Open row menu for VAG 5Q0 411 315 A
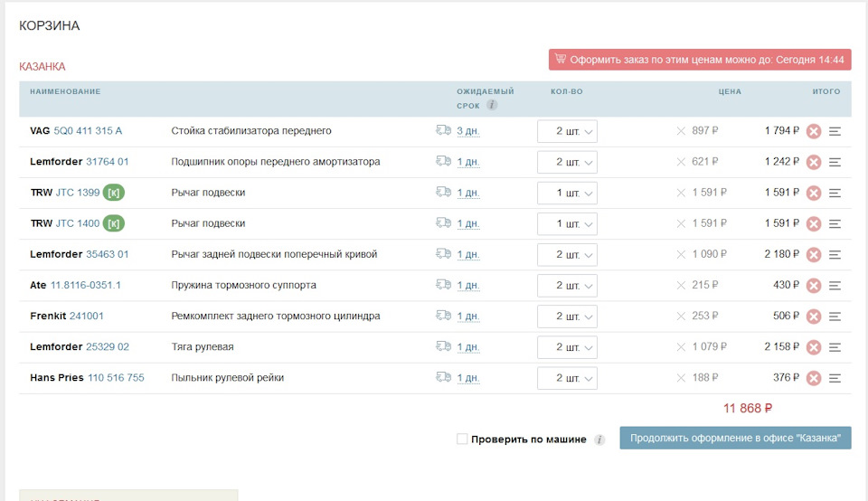Viewport: 868px width, 501px height. [x=835, y=132]
